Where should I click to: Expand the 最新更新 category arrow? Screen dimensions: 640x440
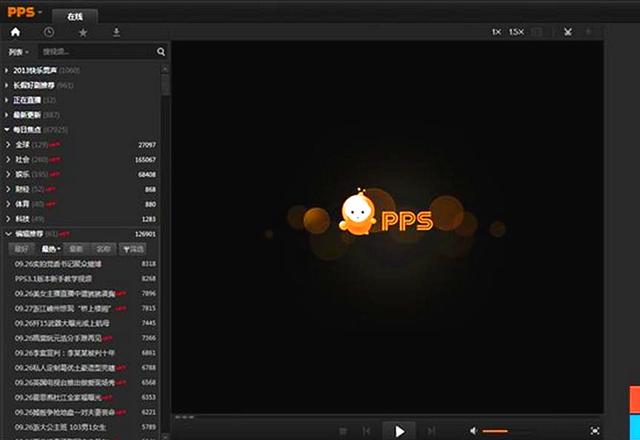(x=7, y=115)
